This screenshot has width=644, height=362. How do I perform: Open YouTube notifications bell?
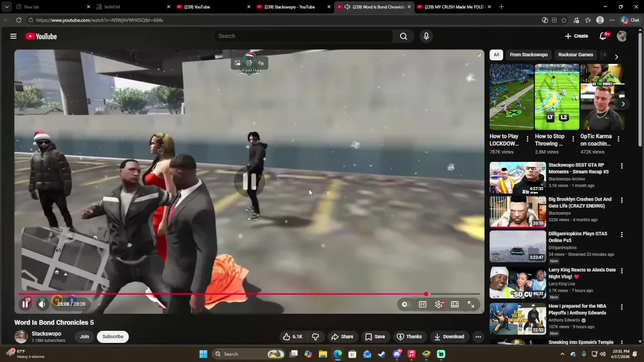click(603, 36)
